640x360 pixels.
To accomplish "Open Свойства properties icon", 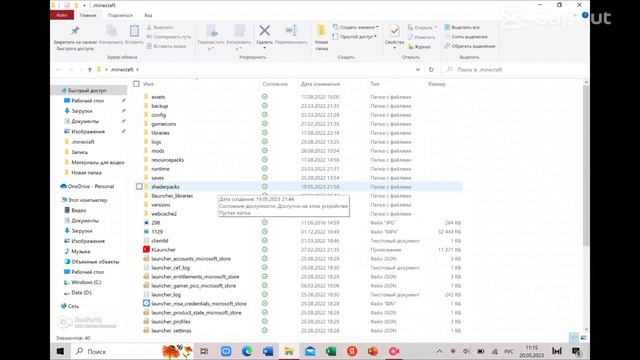I will tap(394, 31).
